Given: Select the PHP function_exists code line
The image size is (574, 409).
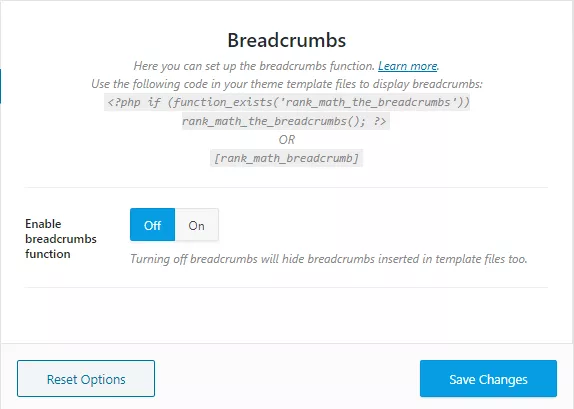Looking at the screenshot, I should 287,102.
